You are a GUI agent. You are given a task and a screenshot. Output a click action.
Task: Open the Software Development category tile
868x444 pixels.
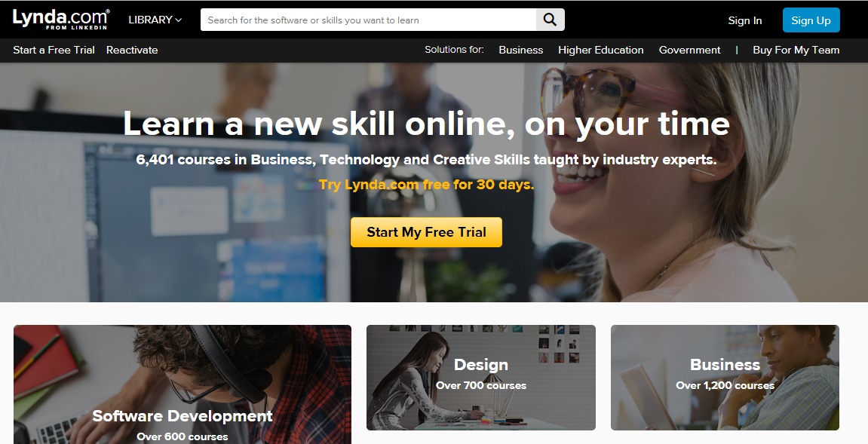(182, 384)
